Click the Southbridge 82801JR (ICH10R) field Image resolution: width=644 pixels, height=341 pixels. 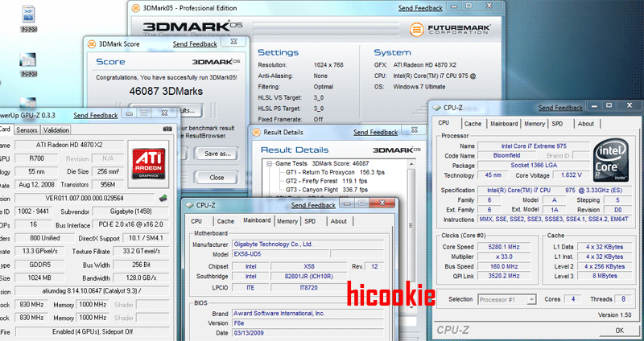tap(308, 277)
